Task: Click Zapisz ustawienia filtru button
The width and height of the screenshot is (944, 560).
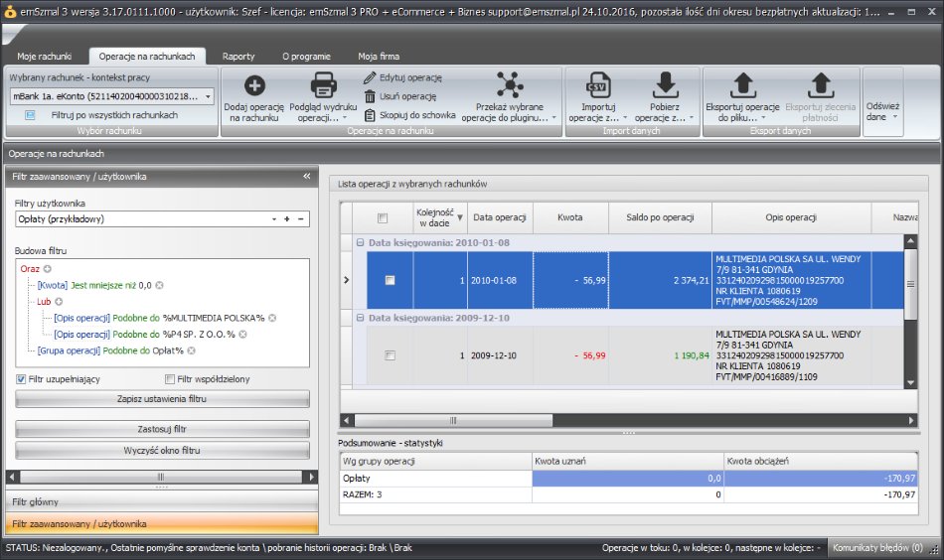Action: (x=162, y=399)
